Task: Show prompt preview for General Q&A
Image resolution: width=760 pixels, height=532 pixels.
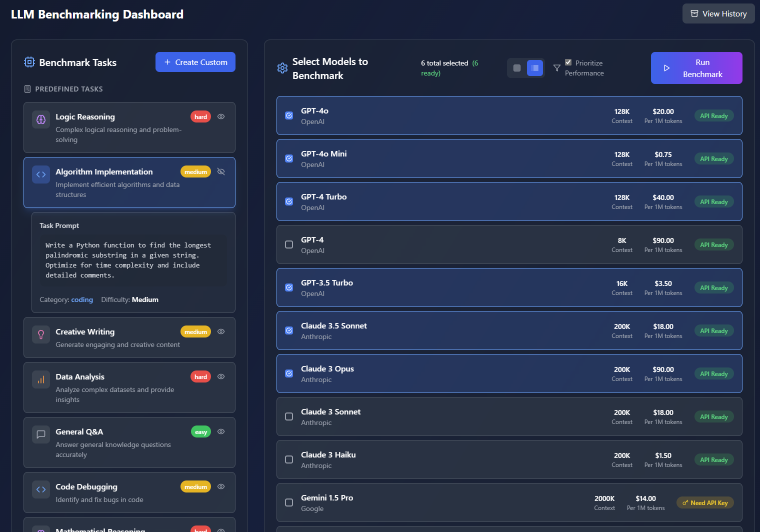Action: (x=221, y=431)
